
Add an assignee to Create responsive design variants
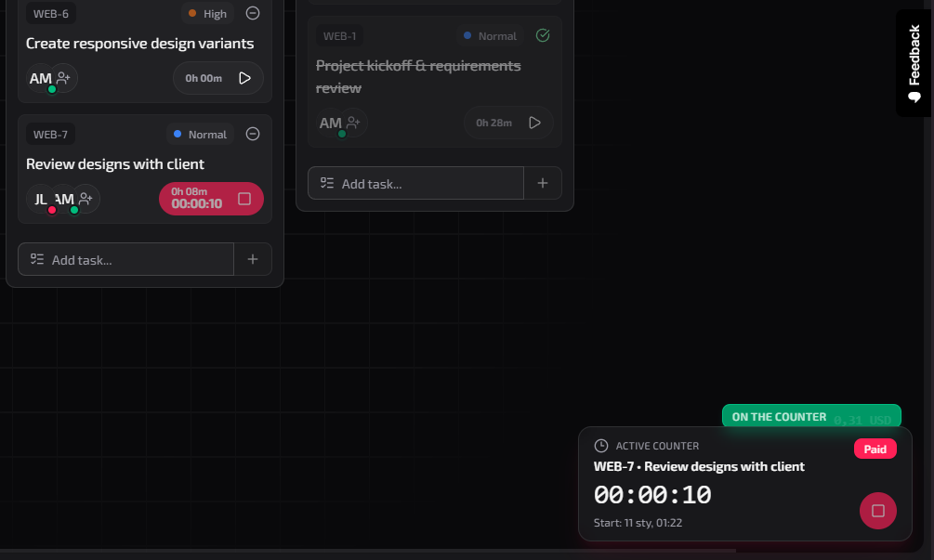tap(64, 78)
